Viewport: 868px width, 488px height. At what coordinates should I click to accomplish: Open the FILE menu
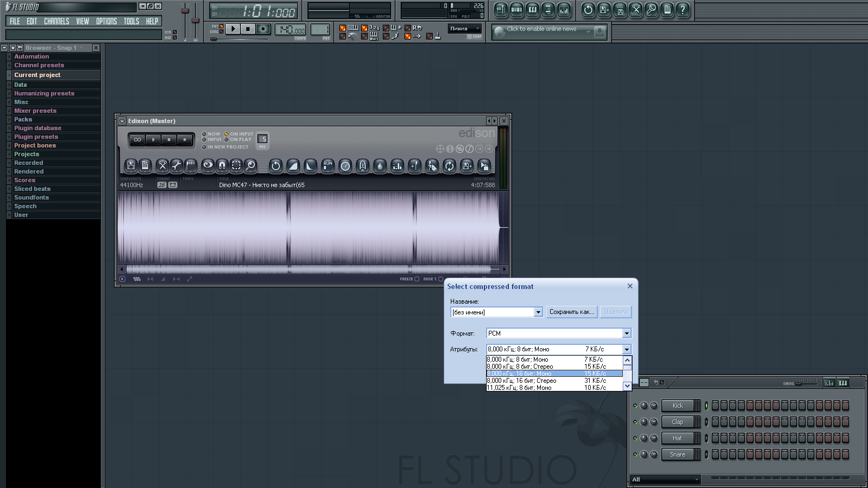[x=15, y=21]
